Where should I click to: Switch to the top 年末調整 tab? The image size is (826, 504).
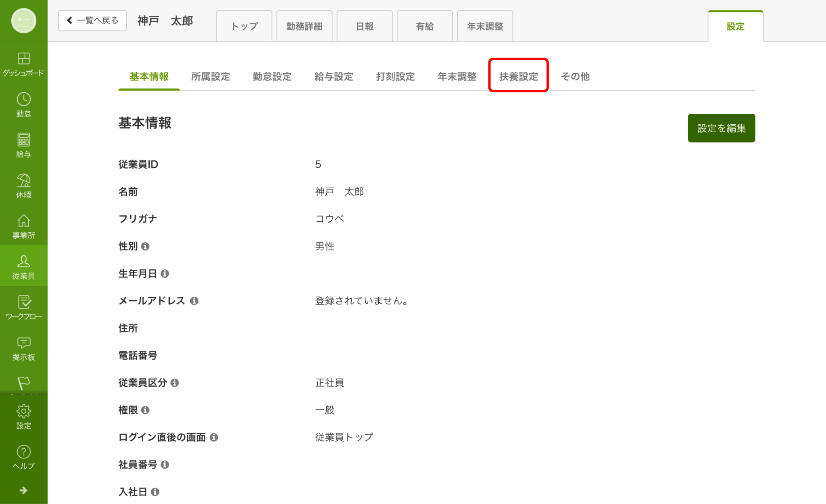click(485, 26)
